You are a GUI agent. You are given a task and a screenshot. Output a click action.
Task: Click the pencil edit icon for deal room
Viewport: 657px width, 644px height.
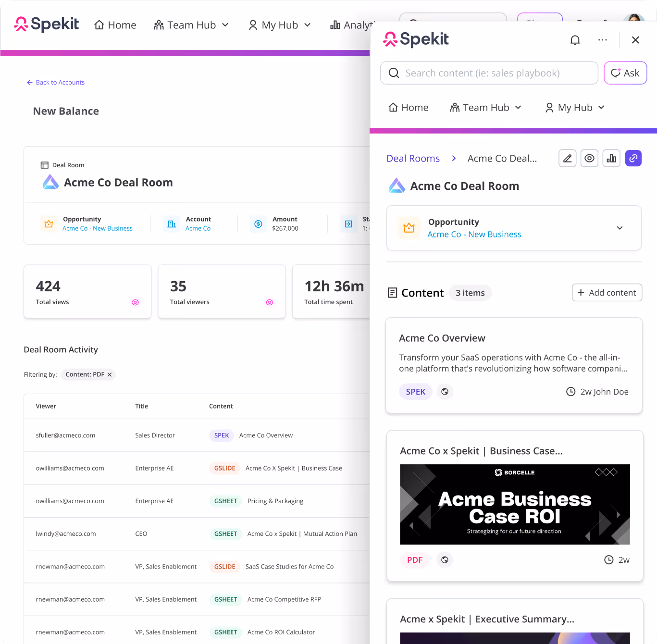(x=568, y=158)
